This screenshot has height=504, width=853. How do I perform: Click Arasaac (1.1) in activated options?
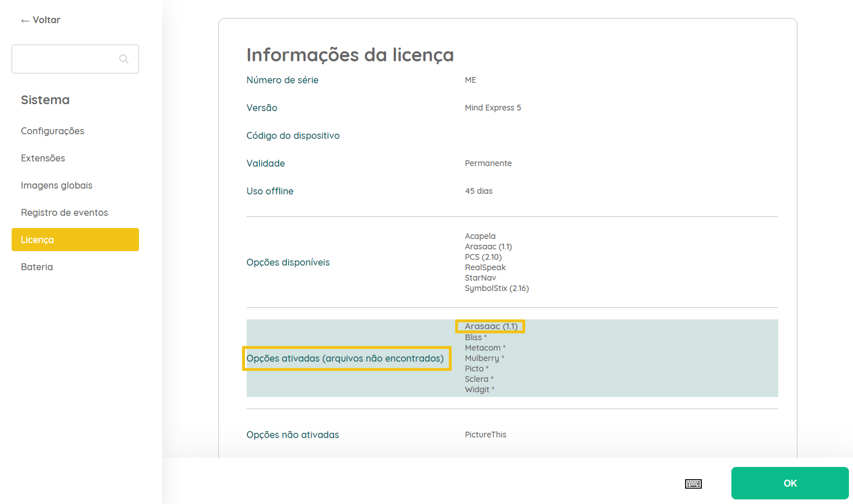tap(491, 326)
